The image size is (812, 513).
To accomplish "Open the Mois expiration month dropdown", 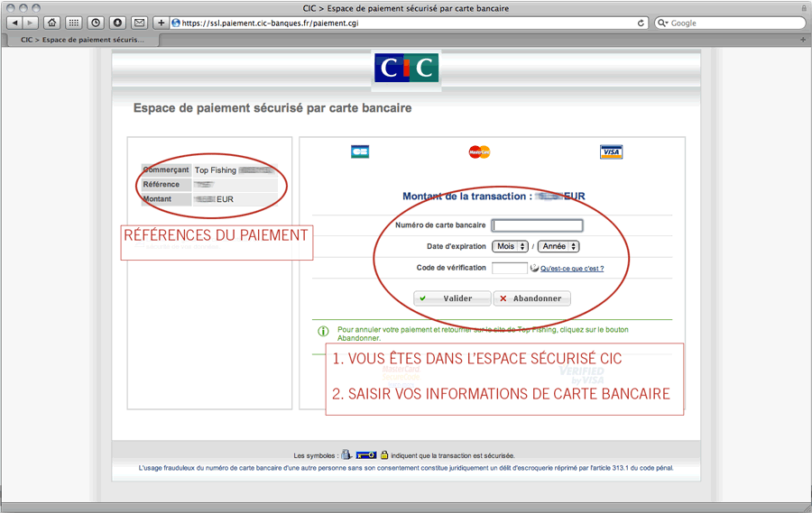I will point(510,246).
